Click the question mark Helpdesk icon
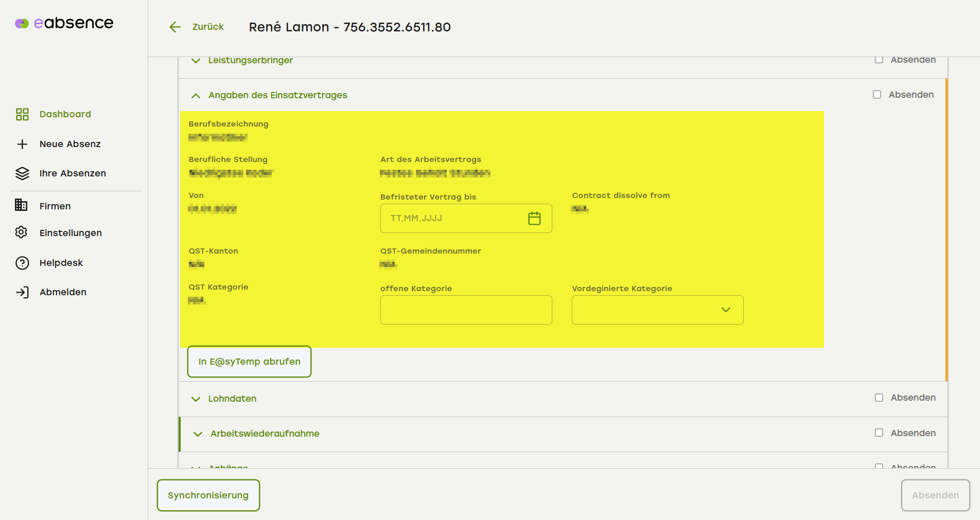The height and width of the screenshot is (520, 980). tap(22, 263)
